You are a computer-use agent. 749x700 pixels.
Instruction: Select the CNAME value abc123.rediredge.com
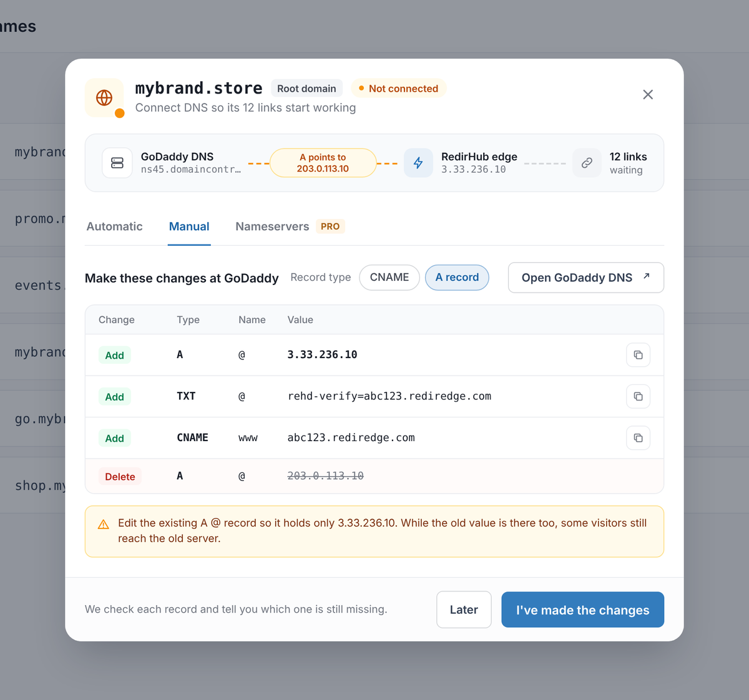click(x=351, y=437)
